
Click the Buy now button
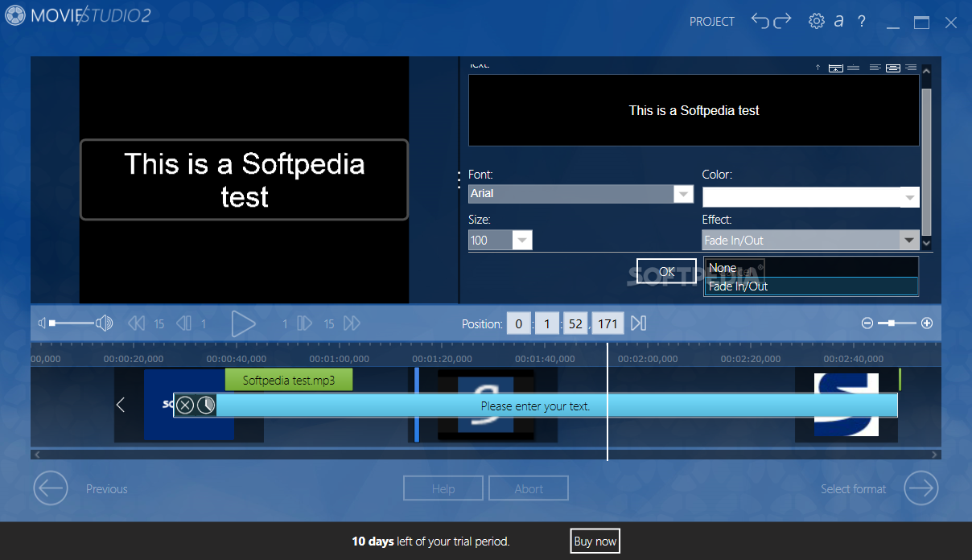tap(595, 541)
